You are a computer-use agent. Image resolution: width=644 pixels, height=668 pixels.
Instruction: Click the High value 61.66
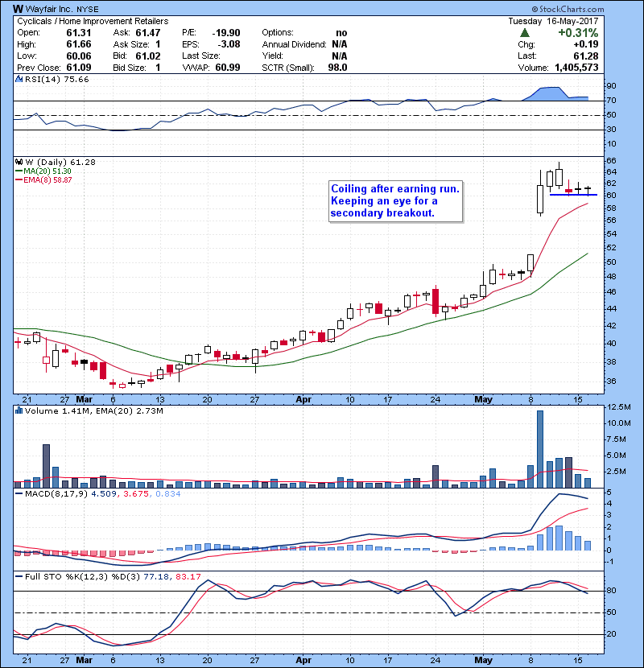[79, 44]
